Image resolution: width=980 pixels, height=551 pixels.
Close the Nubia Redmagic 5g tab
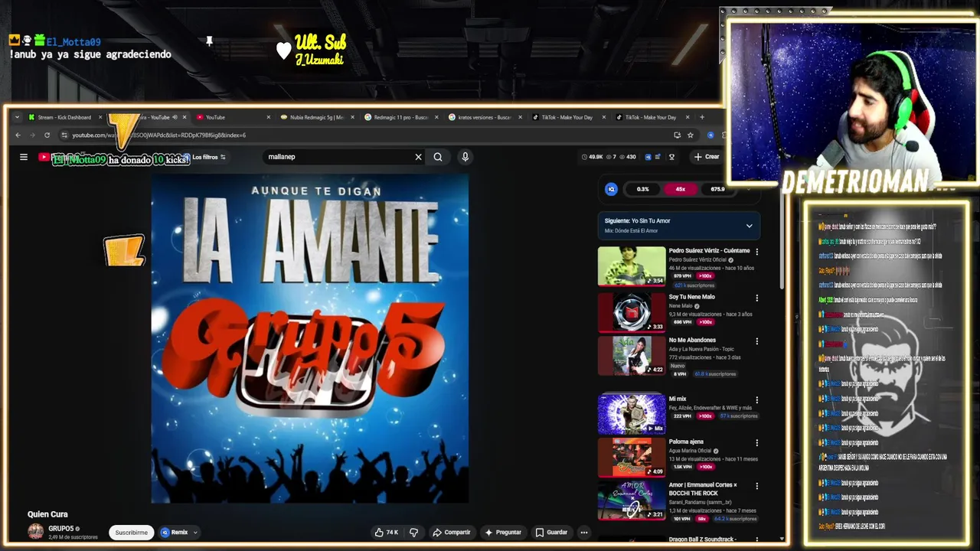coord(353,117)
